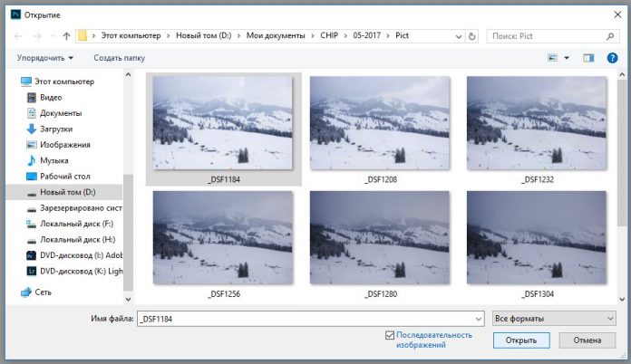
Task: Toggle the image sequence checkbox
Action: click(x=390, y=335)
